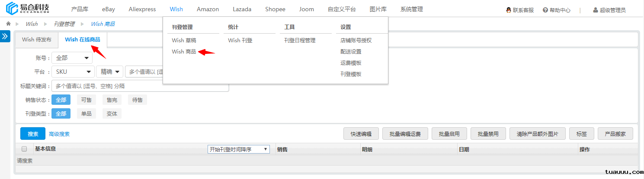Select 售完 sales status filter
Screen dimensions: 644x179
pos(112,100)
